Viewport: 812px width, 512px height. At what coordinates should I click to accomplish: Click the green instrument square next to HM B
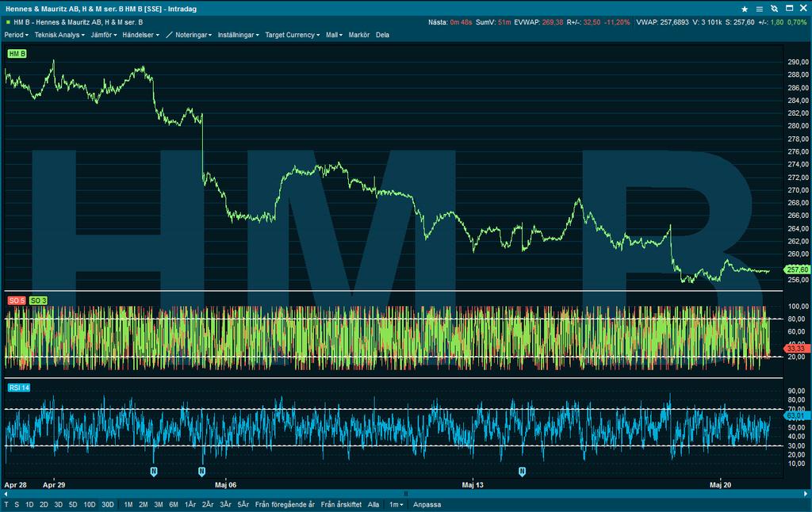(x=8, y=22)
